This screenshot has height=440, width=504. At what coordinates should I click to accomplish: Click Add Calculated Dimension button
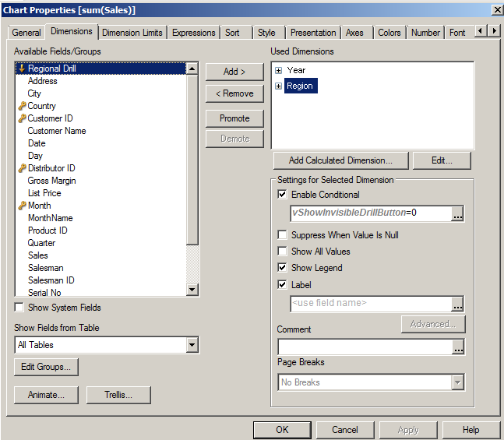pos(340,160)
